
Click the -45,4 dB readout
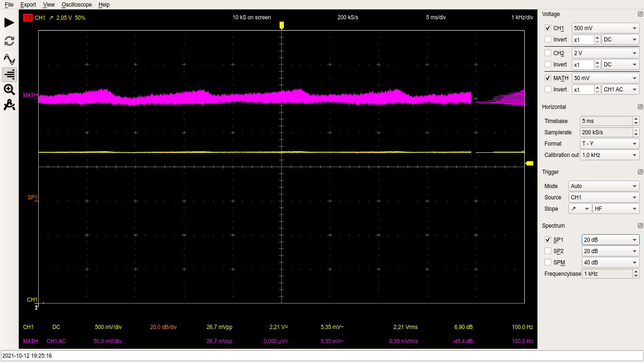pyautogui.click(x=463, y=341)
